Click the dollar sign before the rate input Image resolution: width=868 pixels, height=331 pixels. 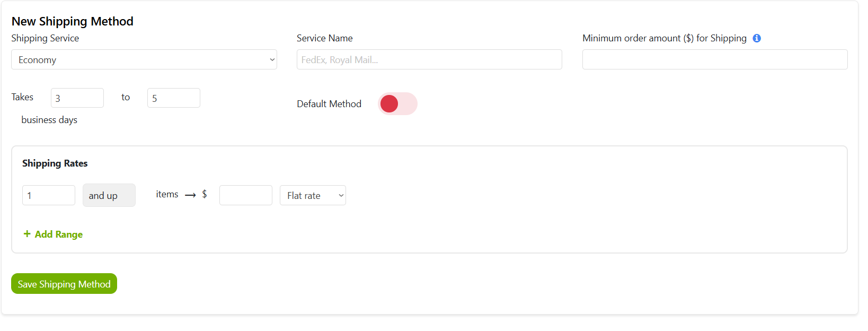click(205, 194)
